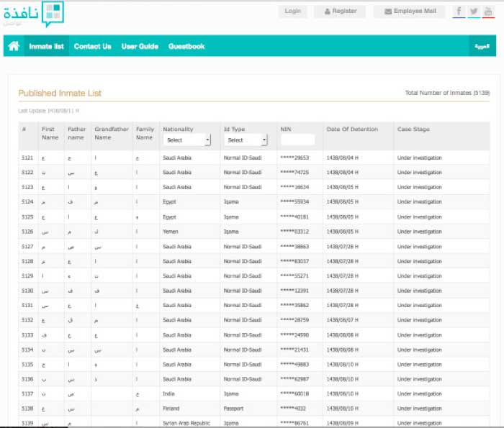This screenshot has width=504, height=428.
Task: Click Egypt nationality in row 5124
Action: [169, 202]
